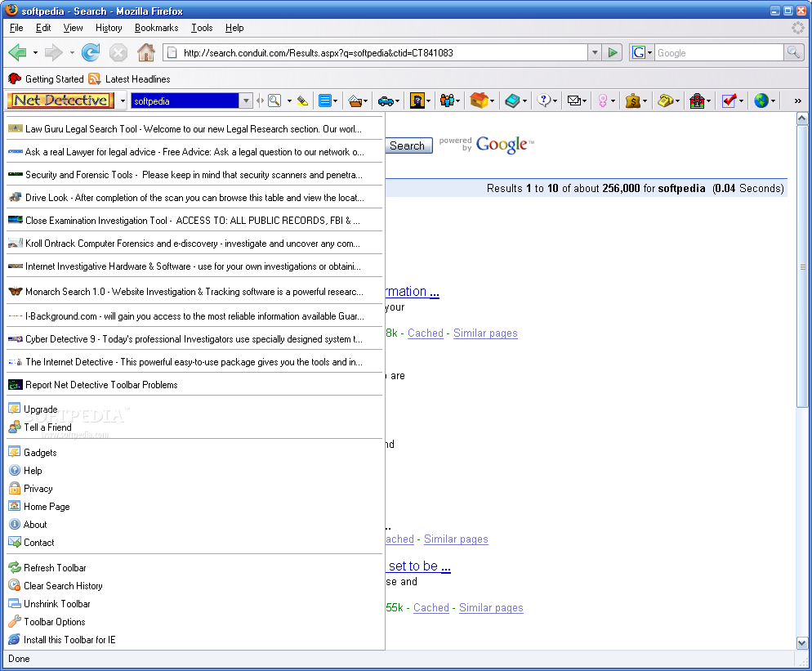812x671 pixels.
Task: Click the Forward arrow navigation button
Action: [53, 52]
